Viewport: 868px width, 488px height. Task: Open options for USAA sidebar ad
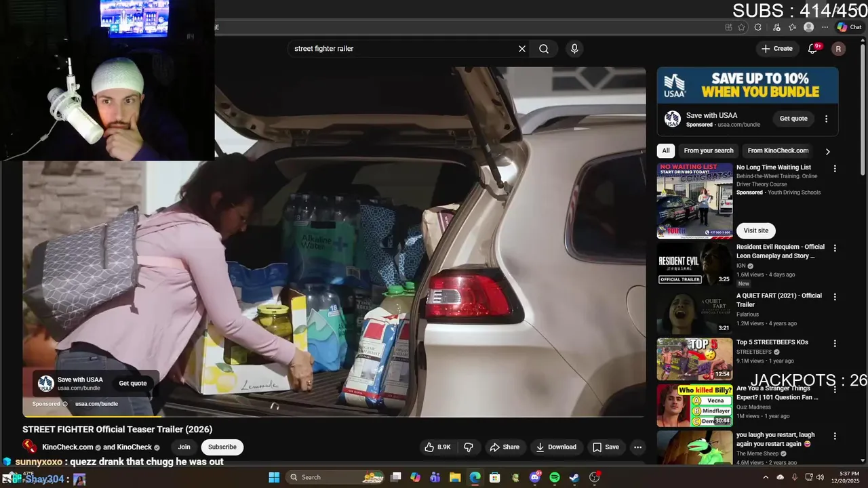tap(826, 119)
